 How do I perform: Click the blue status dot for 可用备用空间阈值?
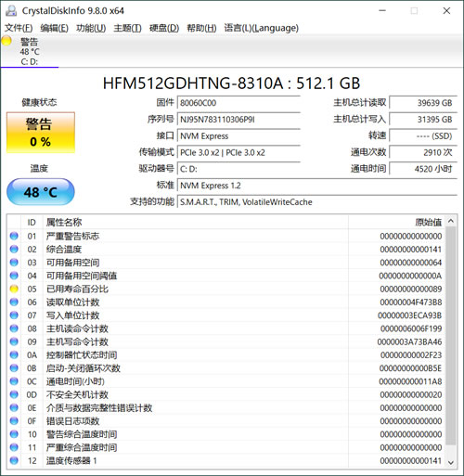14,276
